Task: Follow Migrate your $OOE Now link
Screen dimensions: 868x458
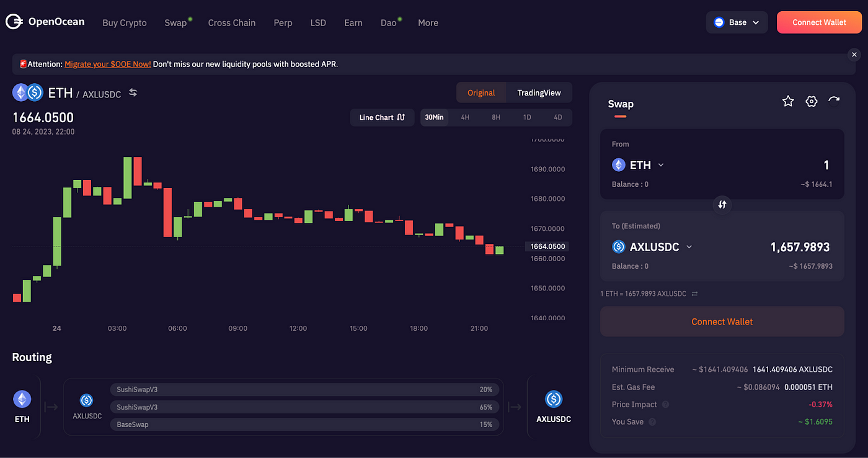Action: pos(107,64)
